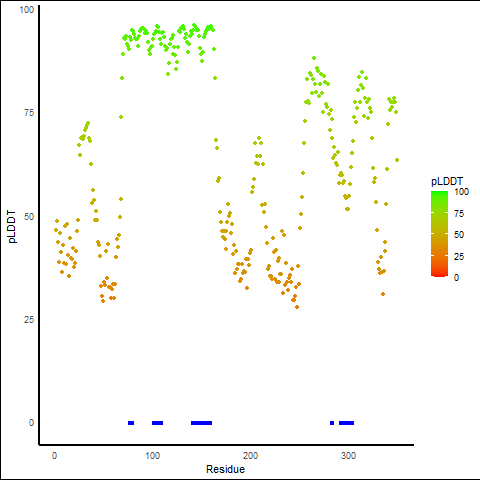
Task: Select the blue bar near residue 300
Action: pyautogui.click(x=346, y=423)
